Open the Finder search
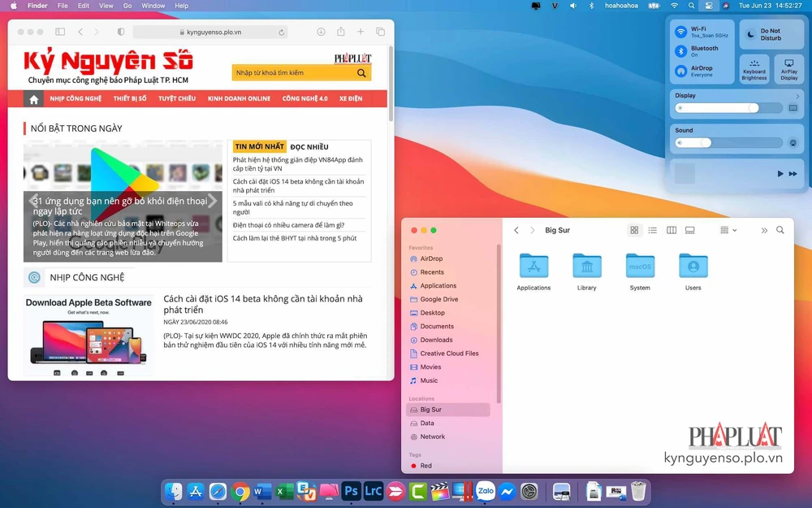This screenshot has width=812, height=508. pyautogui.click(x=780, y=230)
